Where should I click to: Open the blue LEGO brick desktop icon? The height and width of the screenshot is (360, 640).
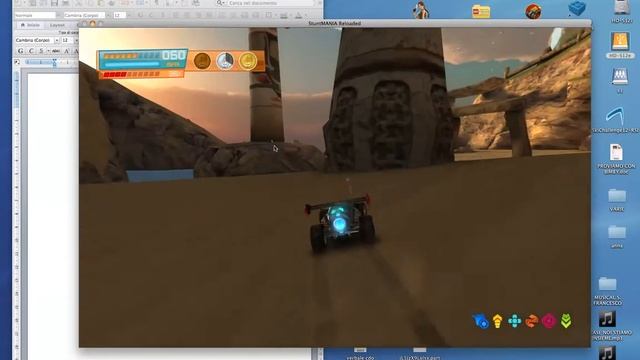pyautogui.click(x=577, y=8)
